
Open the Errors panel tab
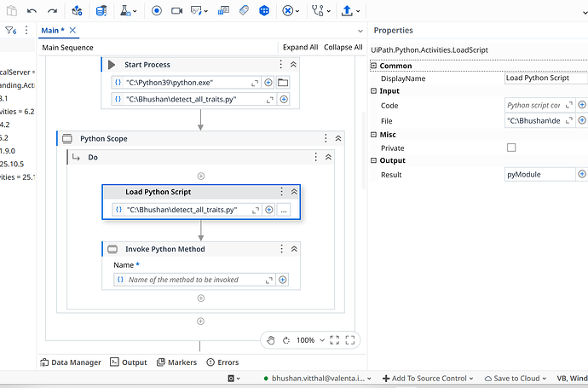point(222,362)
